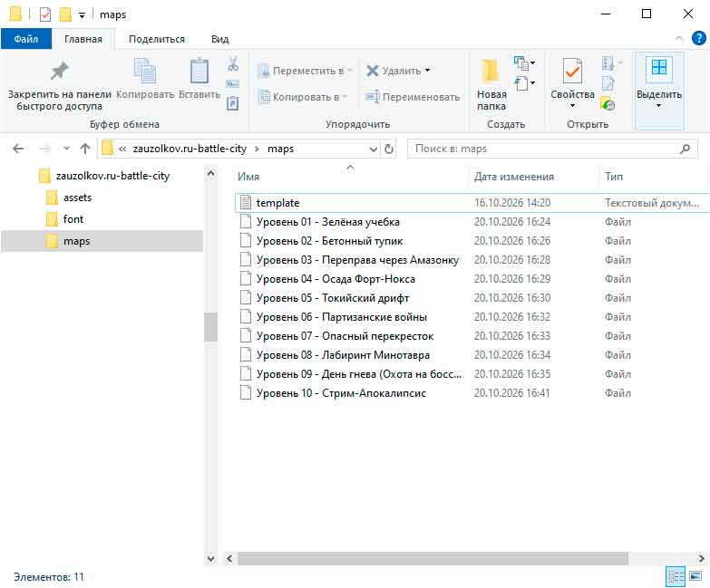This screenshot has height=588, width=710.
Task: Click horizontal scrollbar right arrow
Action: 702,559
